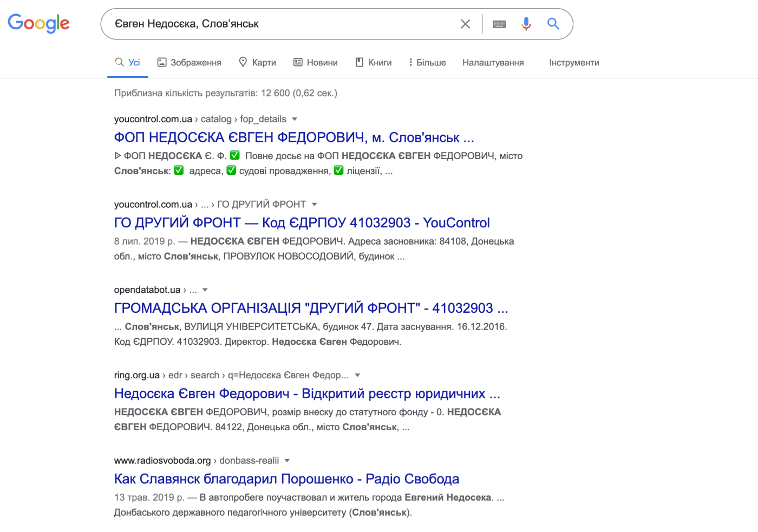Expand options arrow next to donbass-realii breadcrumb
The image size is (758, 532).
(287, 461)
